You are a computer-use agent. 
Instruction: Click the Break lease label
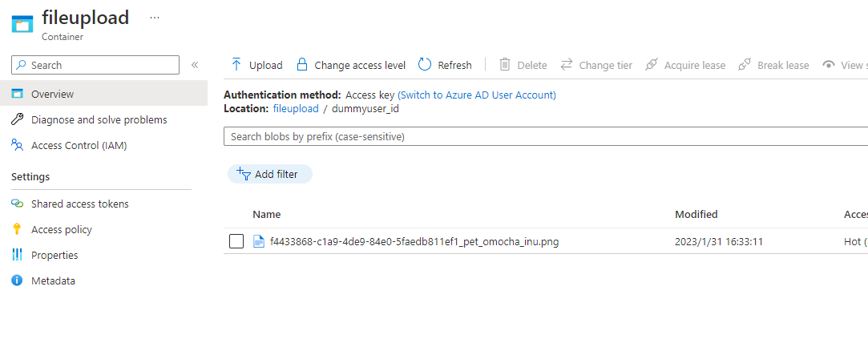point(783,65)
